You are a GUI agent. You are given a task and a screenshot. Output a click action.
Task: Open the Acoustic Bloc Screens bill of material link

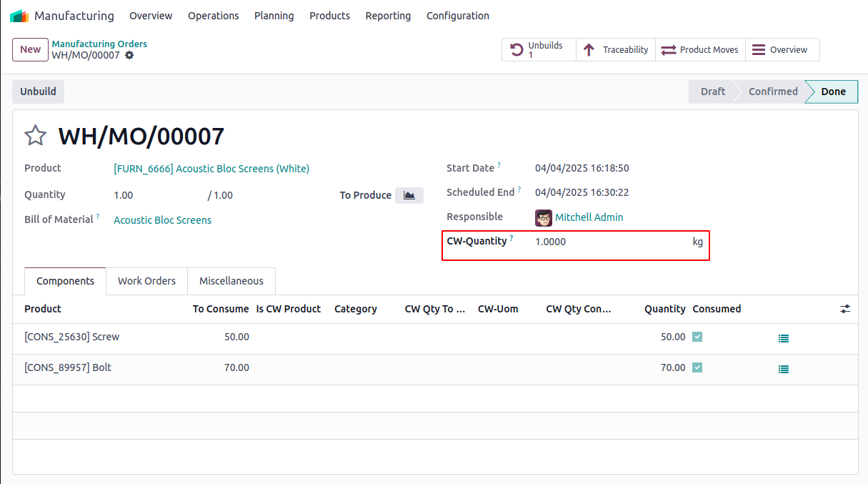[162, 220]
